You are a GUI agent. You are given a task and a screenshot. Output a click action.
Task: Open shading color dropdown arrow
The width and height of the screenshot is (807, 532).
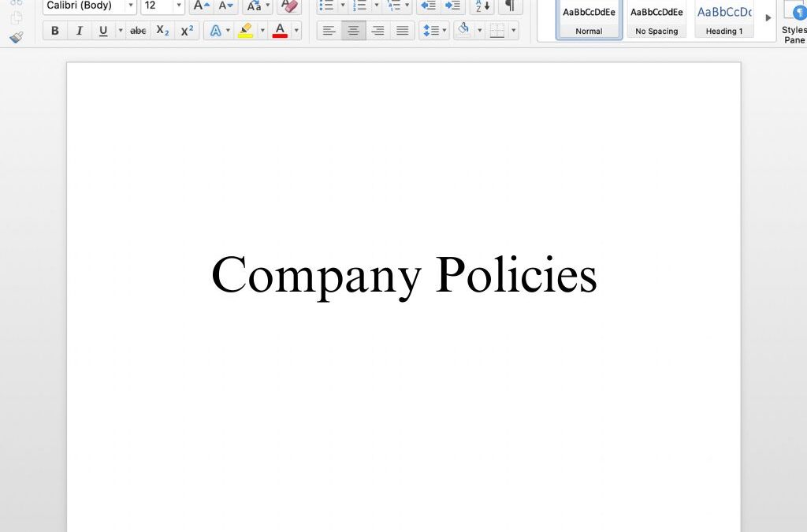[x=480, y=31]
